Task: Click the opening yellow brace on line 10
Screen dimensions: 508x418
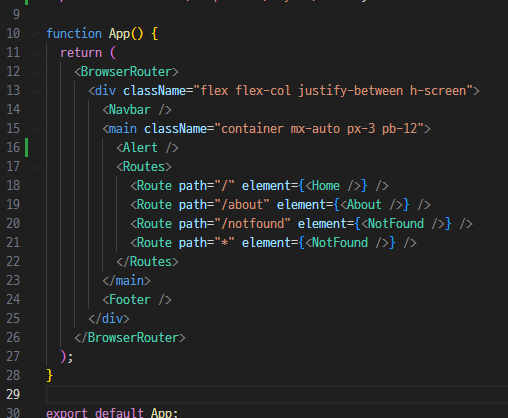Action: 155,34
